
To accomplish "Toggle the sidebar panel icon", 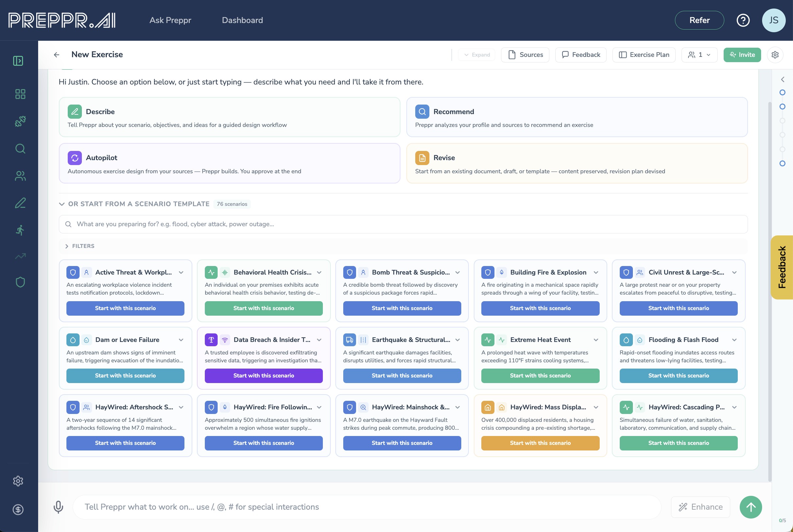I will 18,61.
